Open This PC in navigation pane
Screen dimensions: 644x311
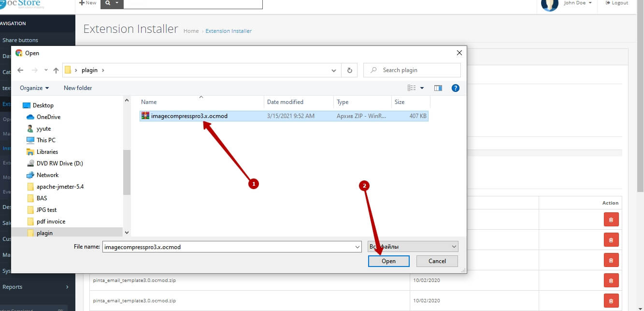(46, 140)
